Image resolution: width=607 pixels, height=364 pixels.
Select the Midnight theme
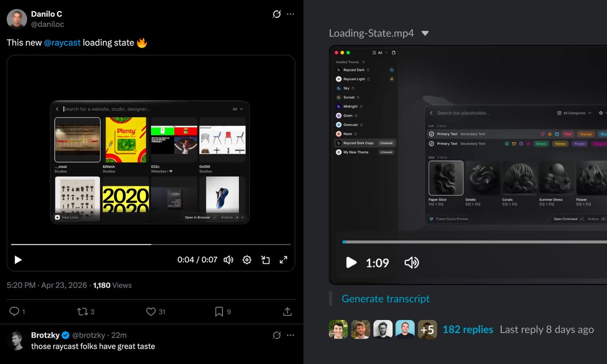350,106
